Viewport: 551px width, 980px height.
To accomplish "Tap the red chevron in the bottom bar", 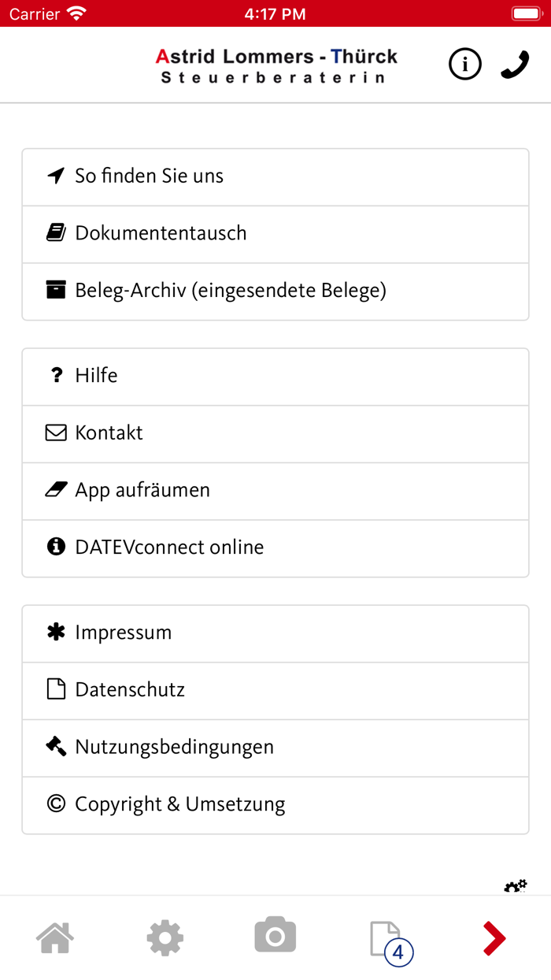I will pyautogui.click(x=494, y=937).
